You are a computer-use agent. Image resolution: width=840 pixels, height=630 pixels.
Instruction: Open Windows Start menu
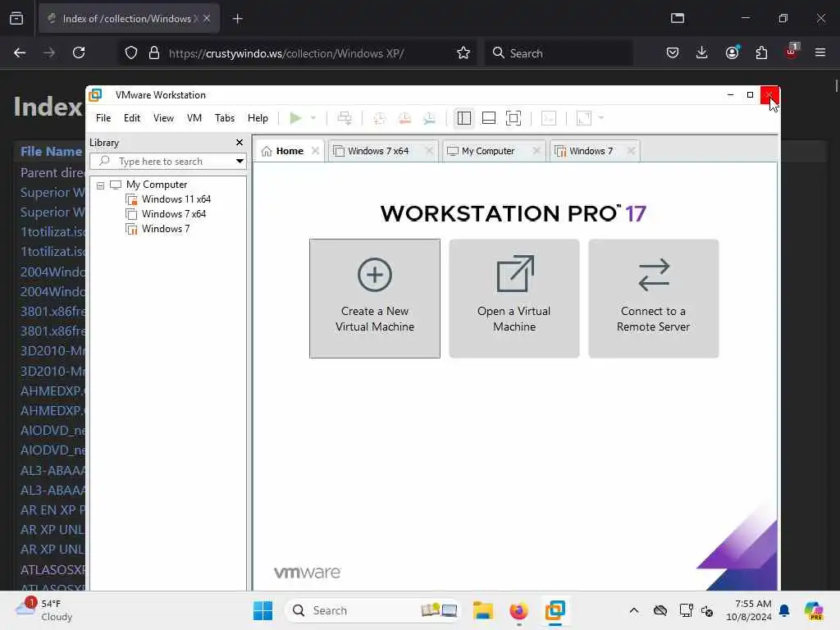(x=262, y=610)
